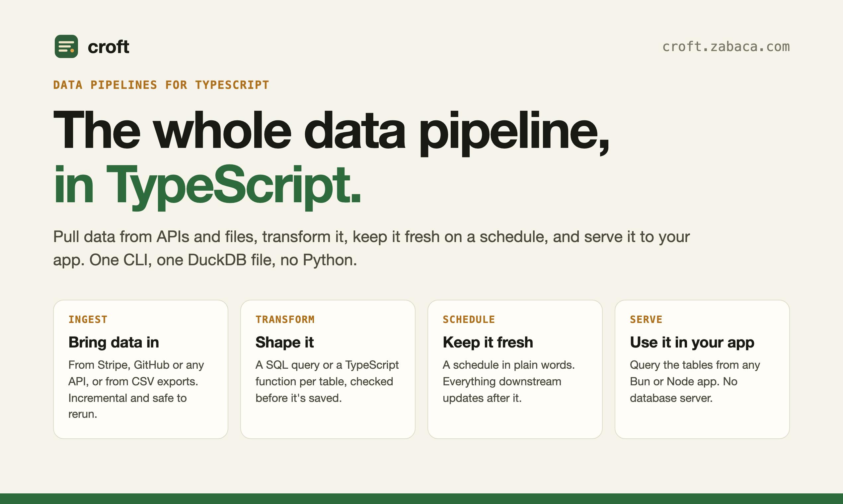Click the croft wordmark text
Image resolution: width=843 pixels, height=504 pixels.
pyautogui.click(x=109, y=46)
